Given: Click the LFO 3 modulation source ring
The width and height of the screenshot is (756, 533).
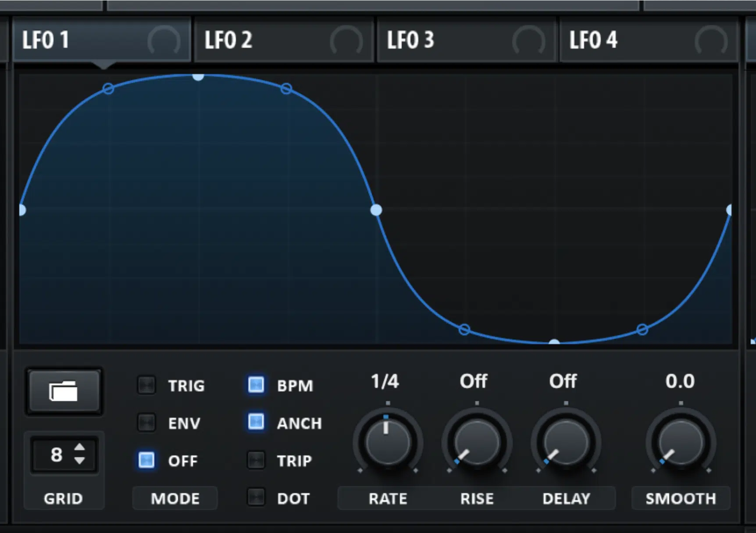Looking at the screenshot, I should tap(528, 41).
